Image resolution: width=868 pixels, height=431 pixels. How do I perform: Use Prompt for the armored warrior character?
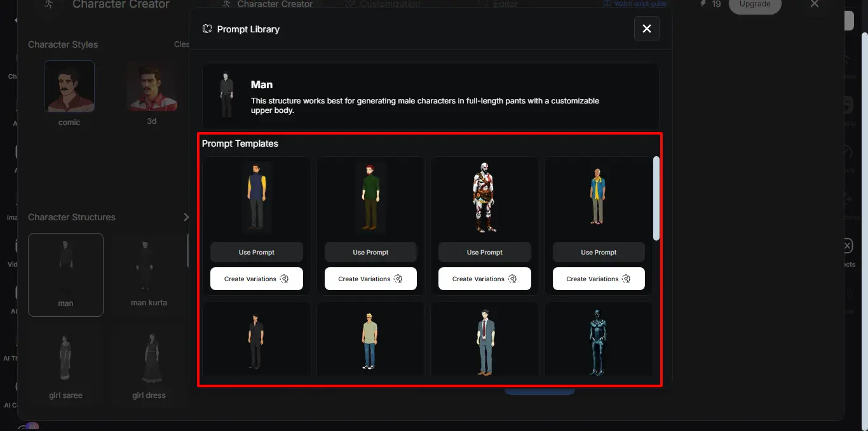485,252
